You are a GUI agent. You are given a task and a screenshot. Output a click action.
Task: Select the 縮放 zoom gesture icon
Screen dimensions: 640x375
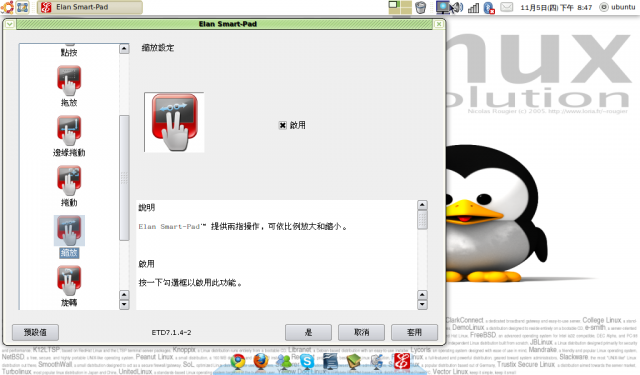click(x=69, y=231)
